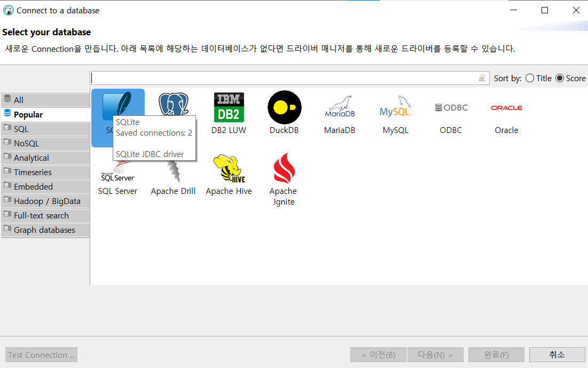Screen dimensions: 588x368
Task: Choose the DB2 LUW database
Action: tap(229, 113)
